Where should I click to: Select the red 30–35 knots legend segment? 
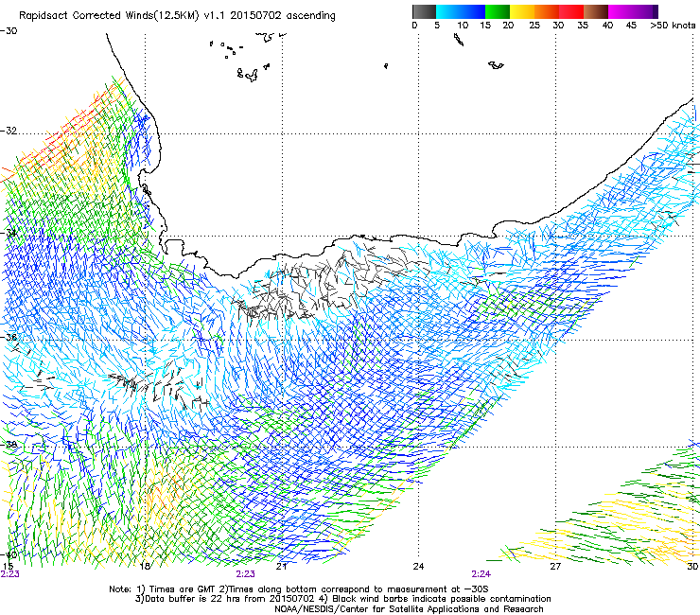click(571, 11)
